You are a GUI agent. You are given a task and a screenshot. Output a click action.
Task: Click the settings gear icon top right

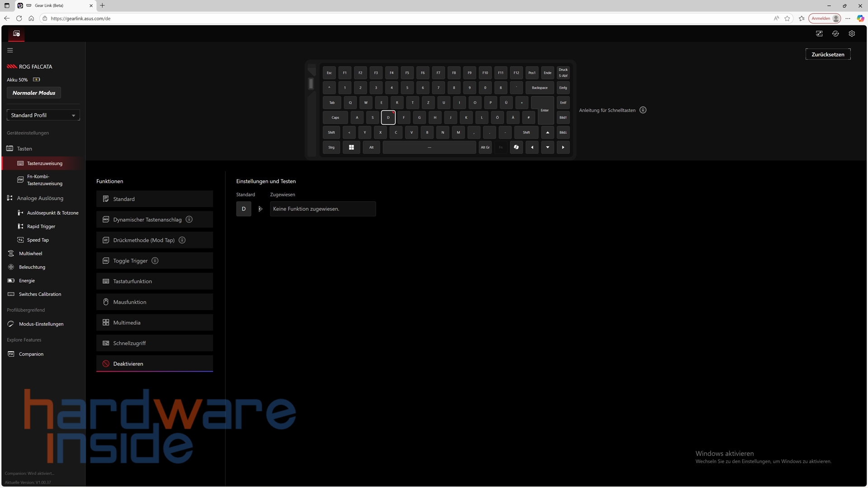click(852, 34)
